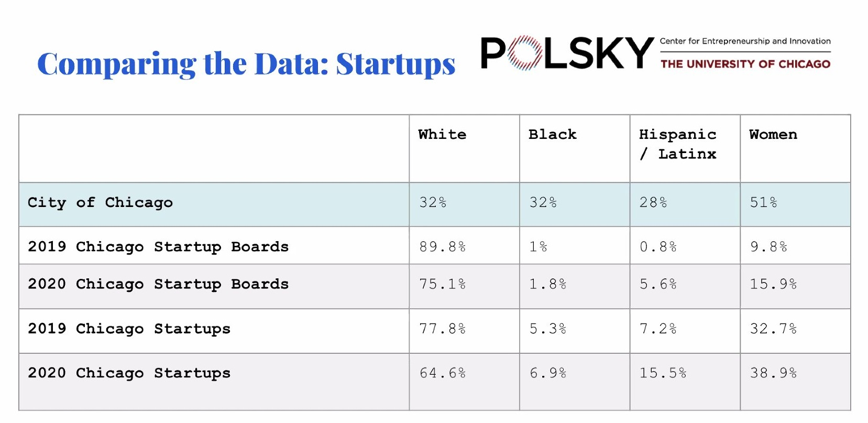Select the Black column header
Image resolution: width=868 pixels, height=423 pixels.
coord(552,135)
